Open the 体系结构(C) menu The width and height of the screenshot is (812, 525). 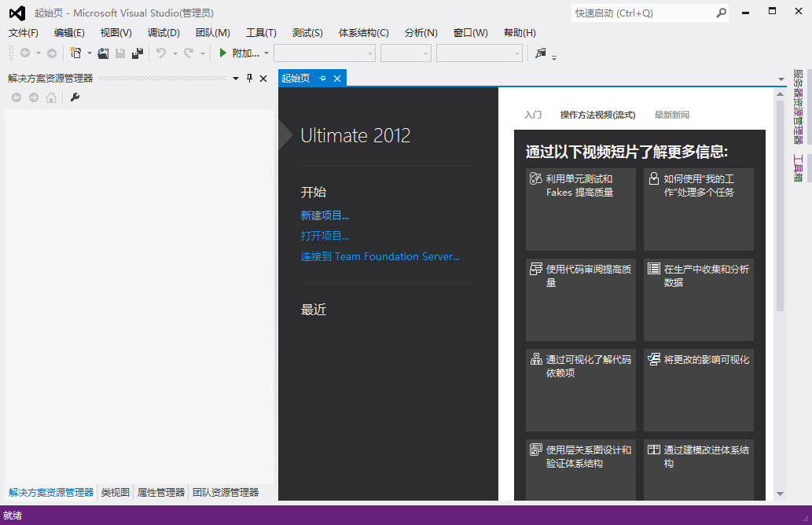(x=363, y=33)
